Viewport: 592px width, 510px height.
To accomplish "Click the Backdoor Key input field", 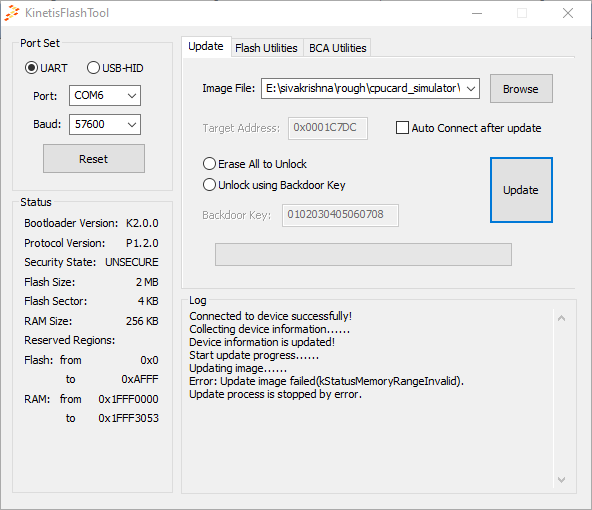I will pyautogui.click(x=340, y=215).
